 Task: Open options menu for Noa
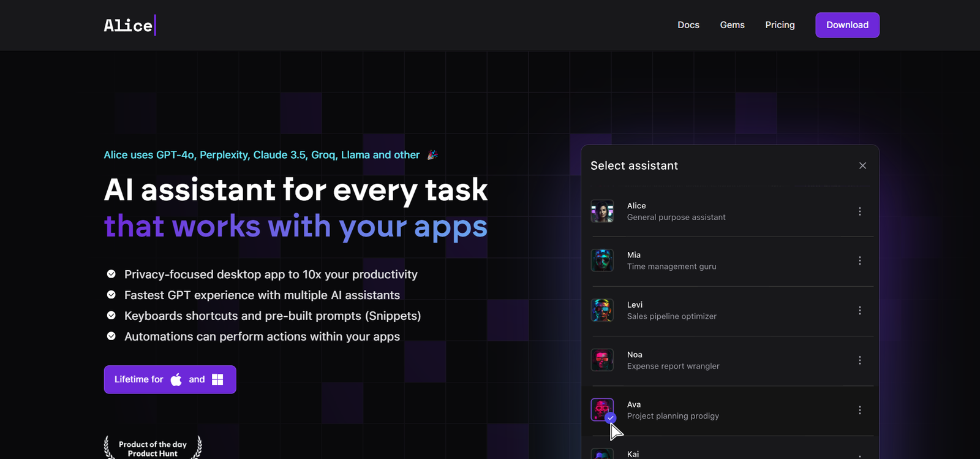[860, 360]
